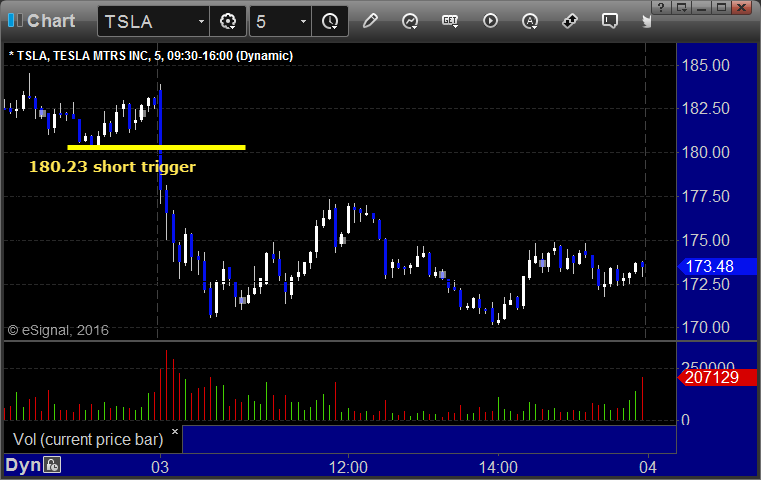Expand the TSLA symbol dropdown arrow
The width and height of the screenshot is (761, 480).
[x=201, y=22]
